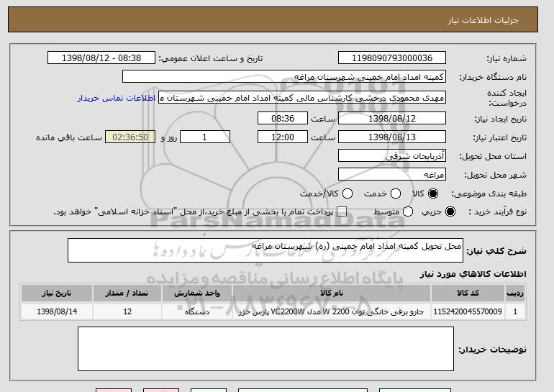Select جزیی purchase process option
This screenshot has width=554, height=392.
tap(450, 211)
